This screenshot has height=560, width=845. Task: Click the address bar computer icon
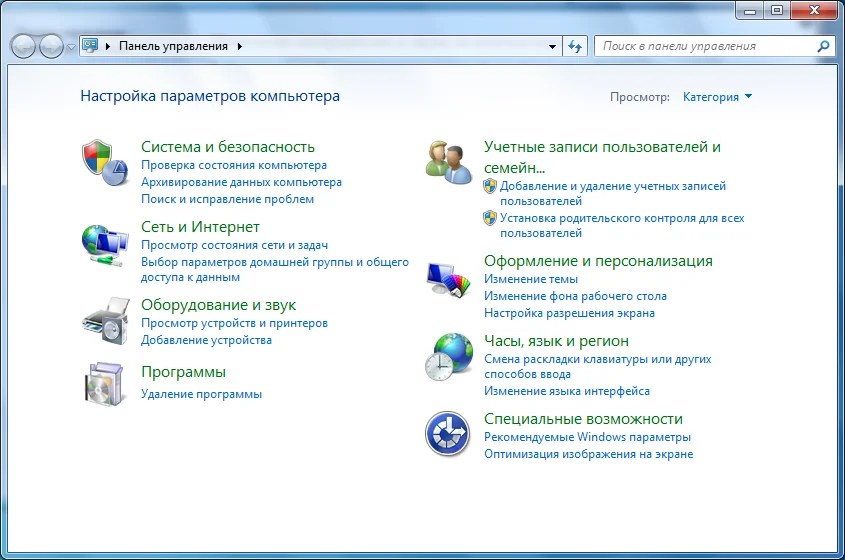point(90,46)
